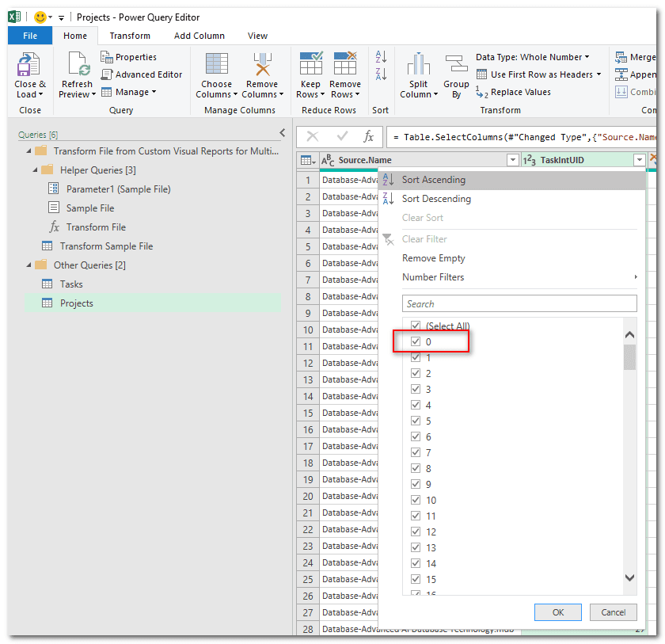665x644 pixels.
Task: Uncheck the value 2 checkbox
Action: coord(416,373)
